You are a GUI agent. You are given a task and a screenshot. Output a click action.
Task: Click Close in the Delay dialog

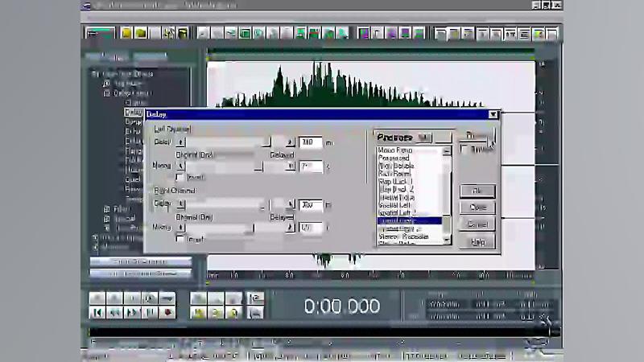(x=477, y=208)
